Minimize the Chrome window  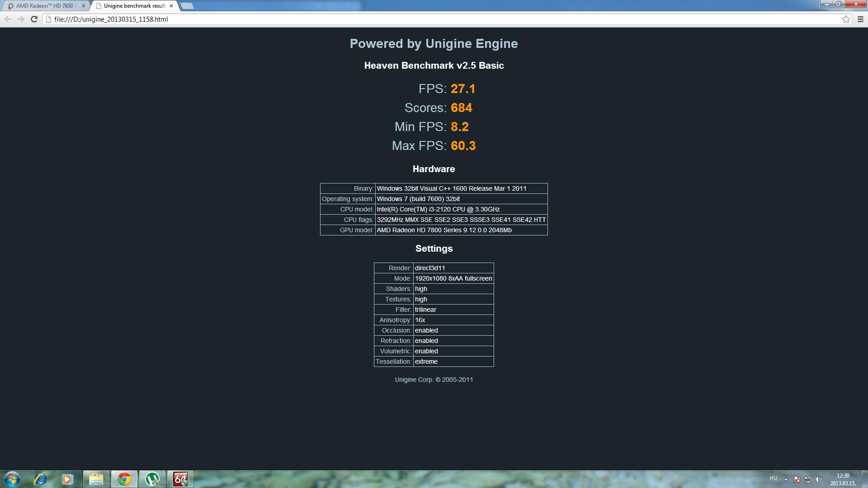[827, 4]
